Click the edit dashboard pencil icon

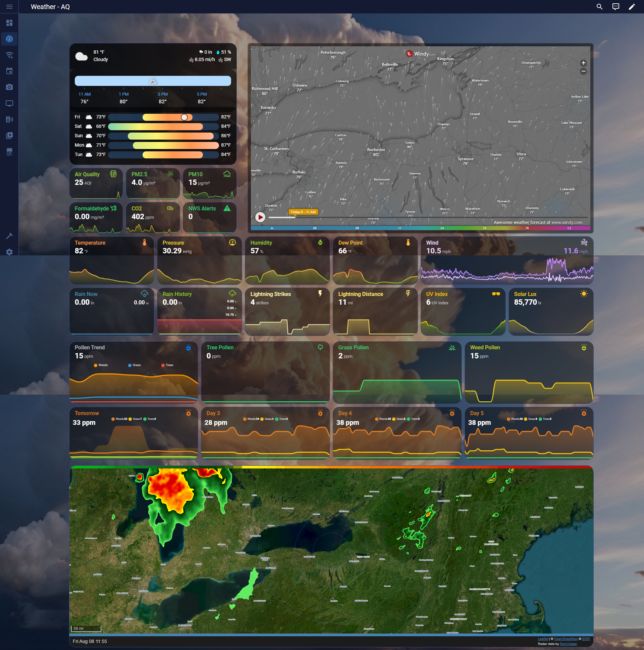tap(632, 7)
